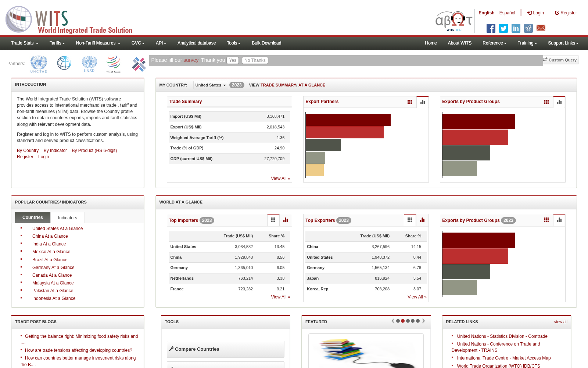Open the Analytical database menu item
The height and width of the screenshot is (368, 588).
[x=197, y=43]
